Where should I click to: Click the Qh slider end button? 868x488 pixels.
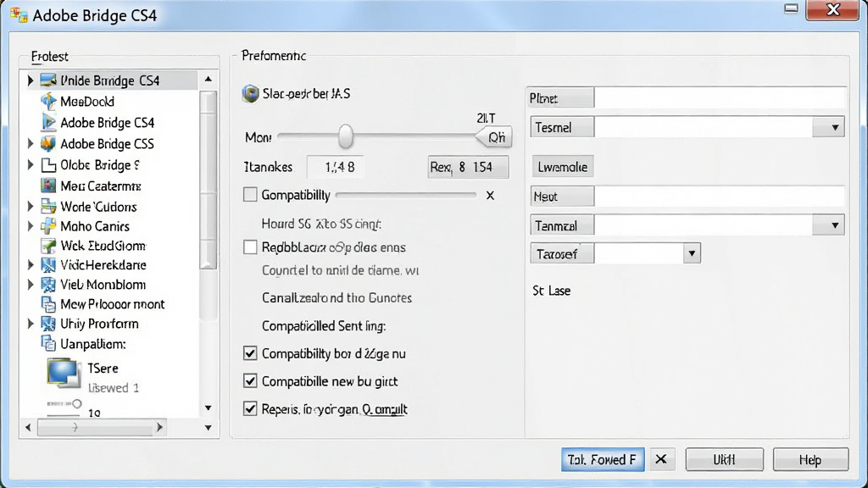click(x=494, y=136)
